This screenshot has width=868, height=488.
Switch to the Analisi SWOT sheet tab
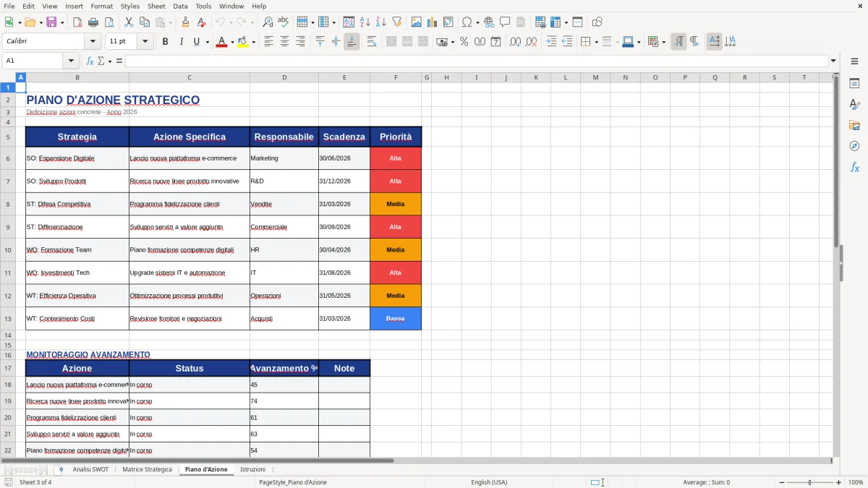pos(90,468)
